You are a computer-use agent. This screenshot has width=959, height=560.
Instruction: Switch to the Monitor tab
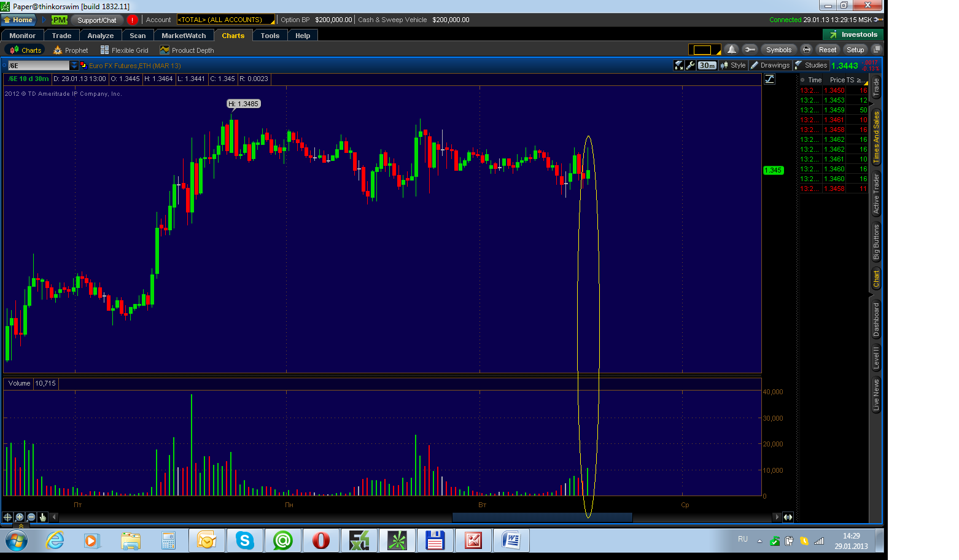[23, 36]
